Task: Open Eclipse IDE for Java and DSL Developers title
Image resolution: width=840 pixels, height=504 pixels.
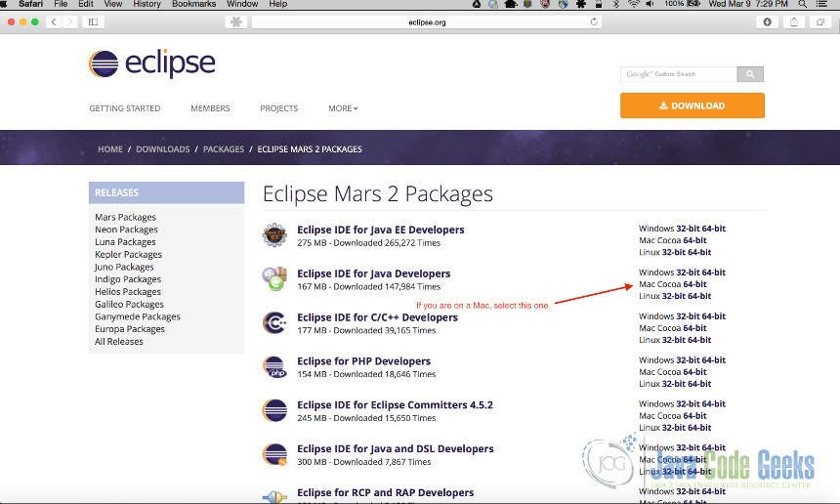Action: click(x=396, y=449)
